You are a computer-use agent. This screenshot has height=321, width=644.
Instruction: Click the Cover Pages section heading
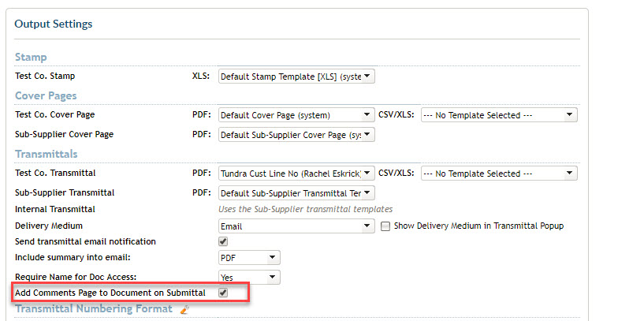tap(46, 95)
